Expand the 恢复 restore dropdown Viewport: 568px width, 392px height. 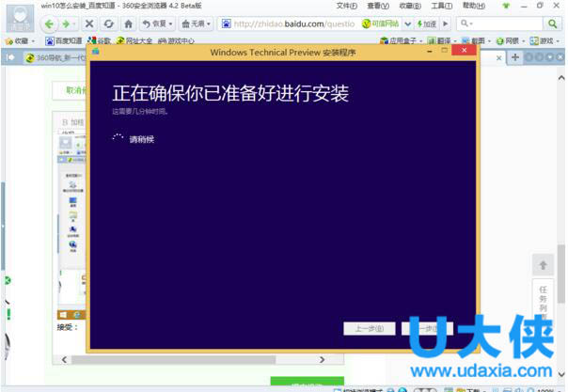[157, 24]
